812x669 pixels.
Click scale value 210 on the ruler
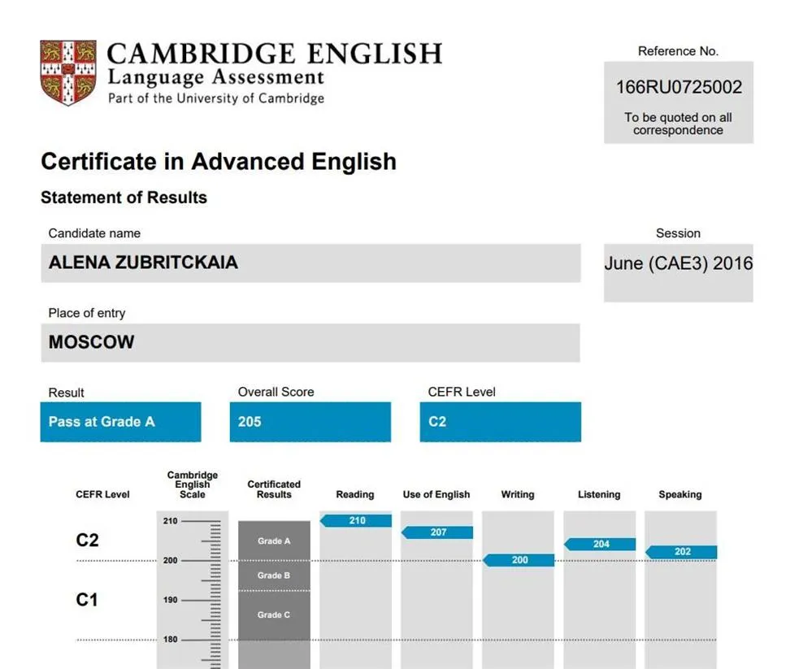(171, 521)
